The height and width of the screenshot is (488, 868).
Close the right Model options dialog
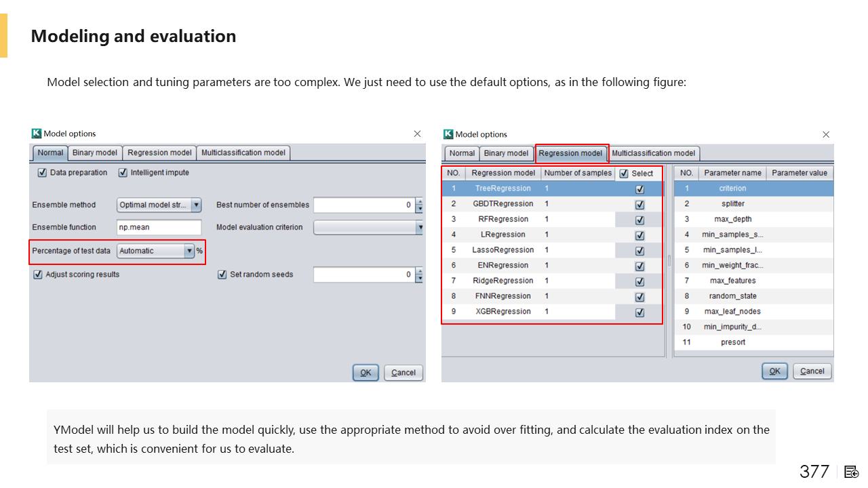pos(825,135)
